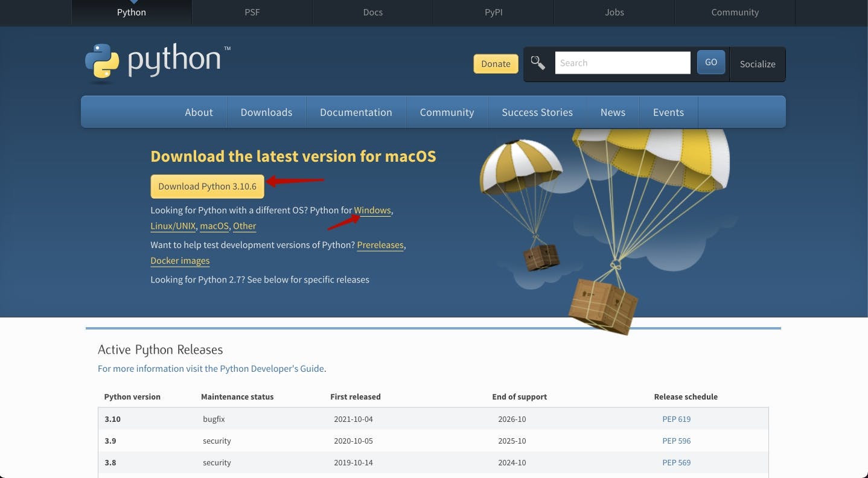Click the Release schedule column header

point(686,397)
